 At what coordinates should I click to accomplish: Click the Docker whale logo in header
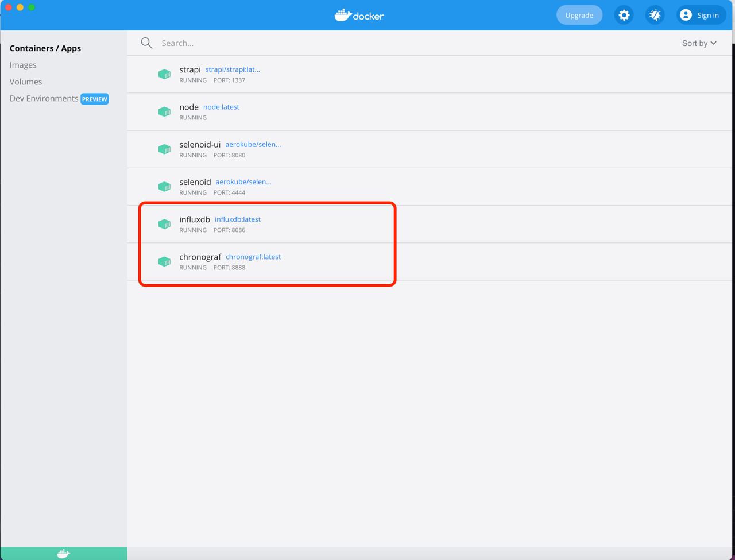pos(359,15)
